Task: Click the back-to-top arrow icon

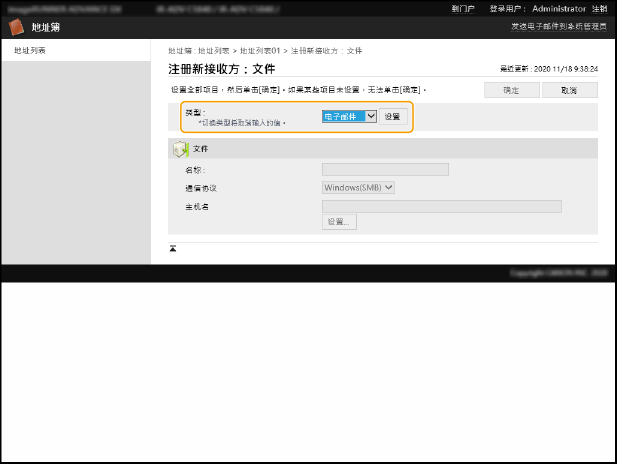Action: coord(173,248)
